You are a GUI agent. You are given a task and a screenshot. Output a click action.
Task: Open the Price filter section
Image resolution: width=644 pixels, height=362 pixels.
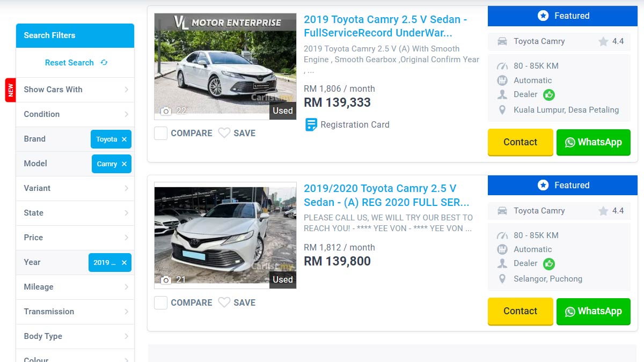pos(75,238)
